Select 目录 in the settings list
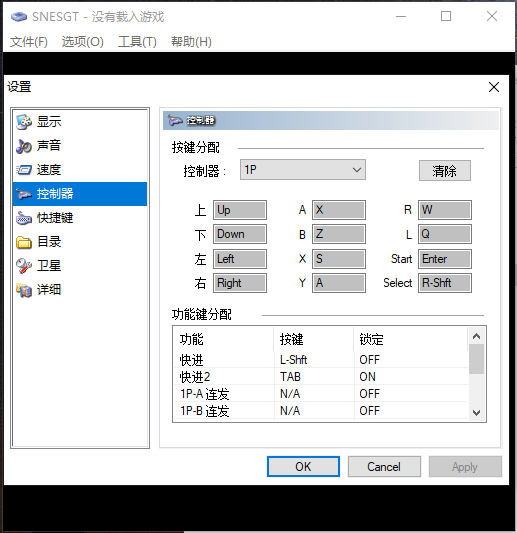Viewport: 517px width, 533px height. pos(80,242)
